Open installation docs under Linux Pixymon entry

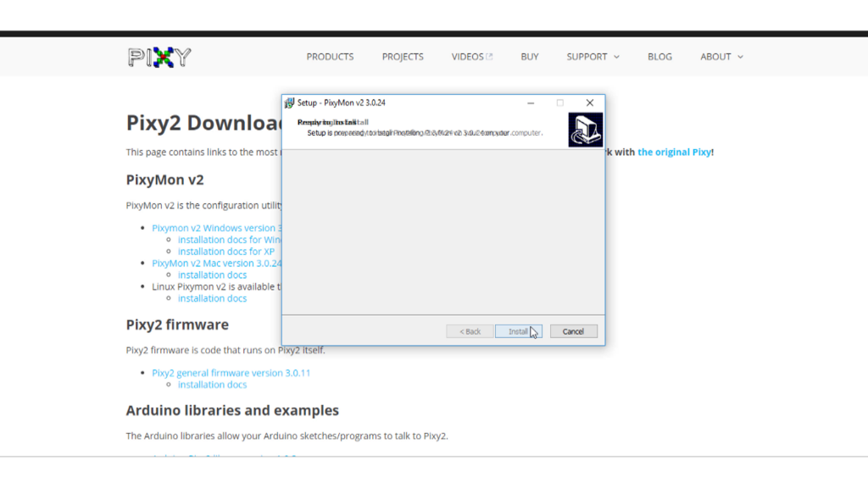[x=212, y=298]
